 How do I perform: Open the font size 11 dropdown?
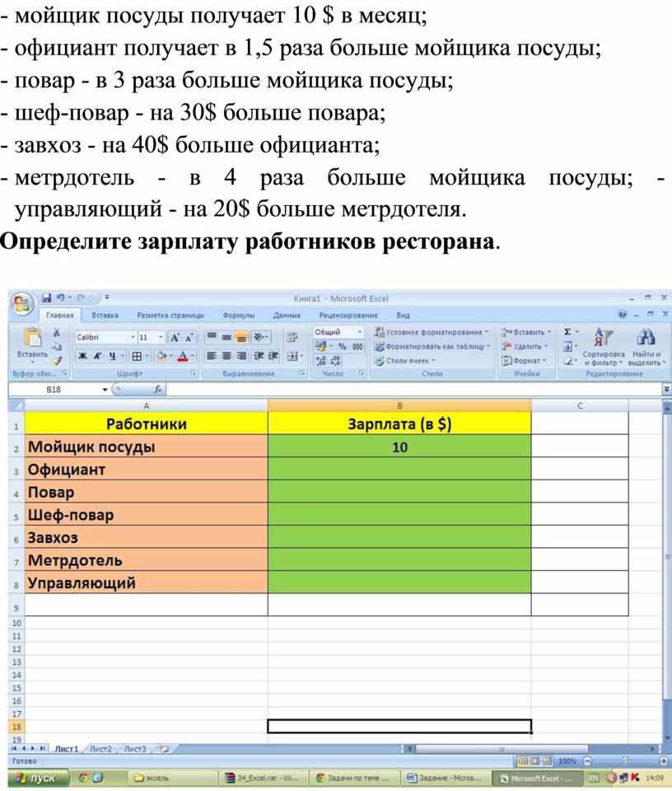pos(161,337)
